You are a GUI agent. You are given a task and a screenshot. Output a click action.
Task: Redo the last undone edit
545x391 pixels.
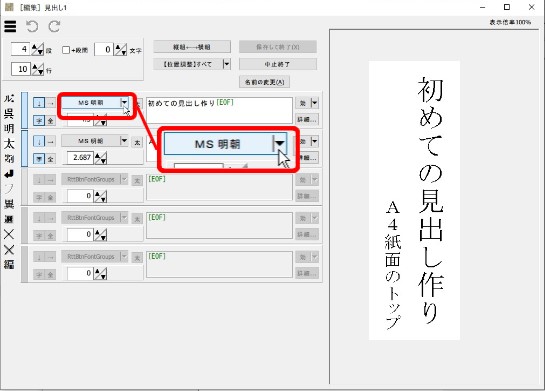pos(54,26)
